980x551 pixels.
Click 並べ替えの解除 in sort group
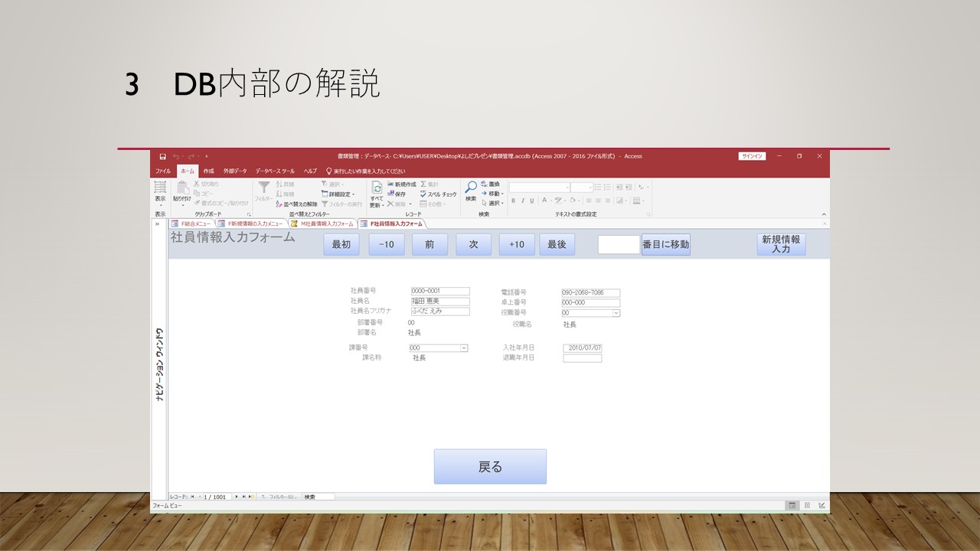[296, 204]
